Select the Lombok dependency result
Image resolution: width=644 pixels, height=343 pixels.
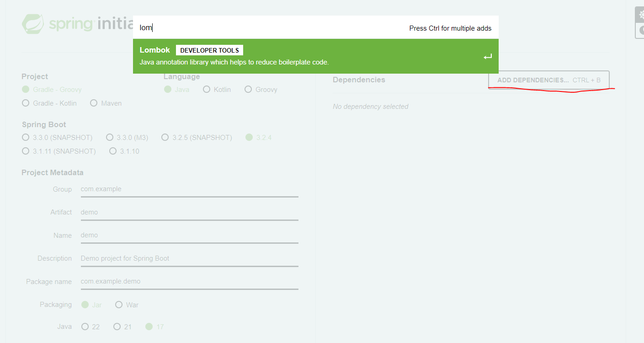pyautogui.click(x=315, y=56)
